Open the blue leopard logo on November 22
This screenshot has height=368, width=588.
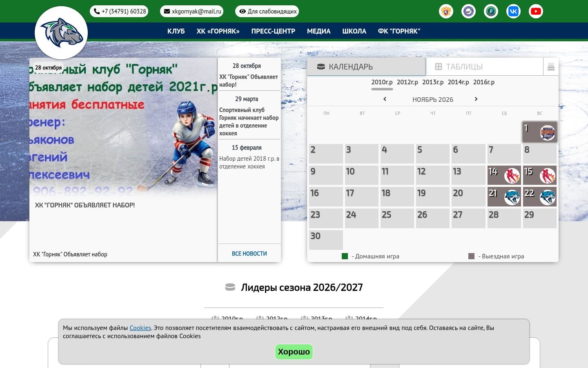[x=548, y=197]
